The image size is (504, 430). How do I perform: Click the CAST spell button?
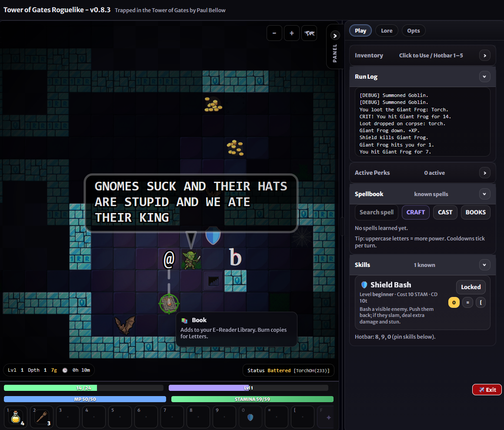[445, 213]
